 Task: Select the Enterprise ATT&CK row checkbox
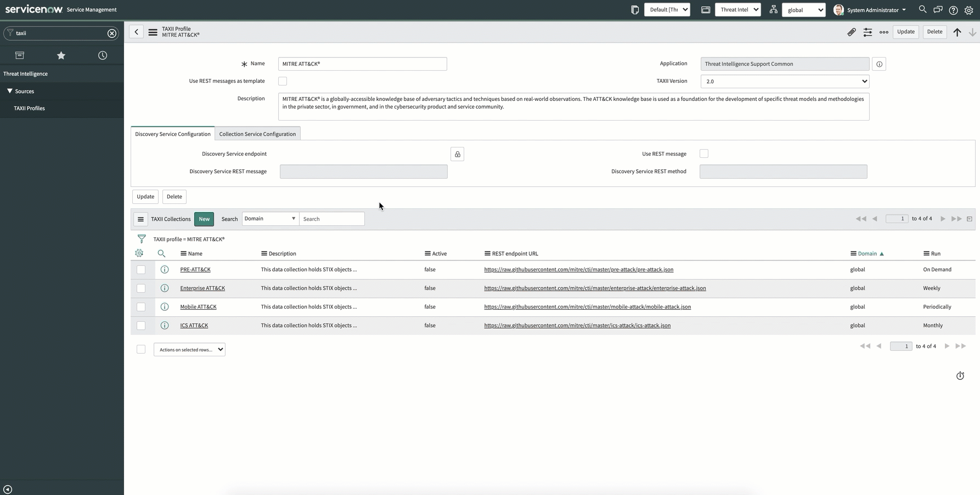(141, 288)
